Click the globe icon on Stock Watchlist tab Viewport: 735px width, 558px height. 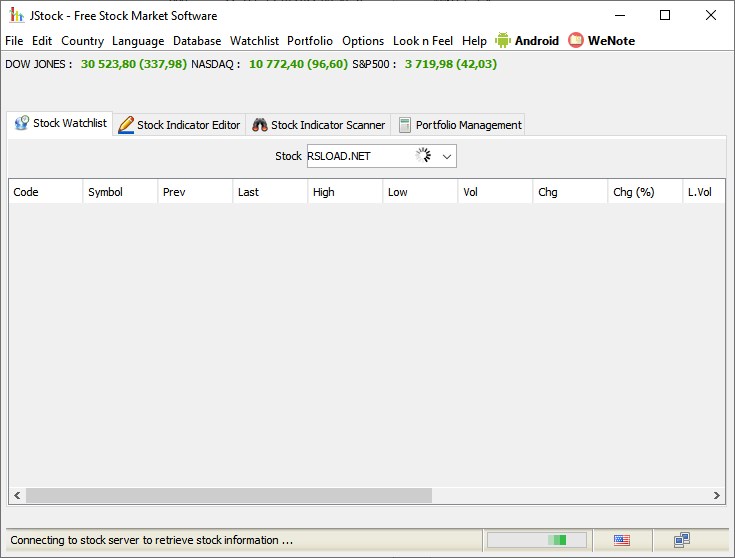pos(22,123)
